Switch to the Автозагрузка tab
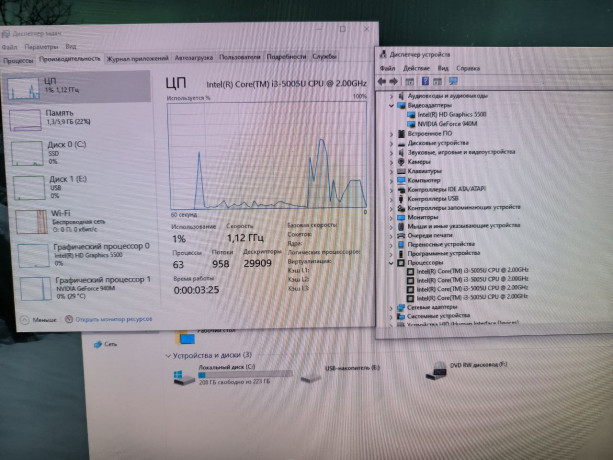Viewport: 613px width, 460px height. coord(194,57)
